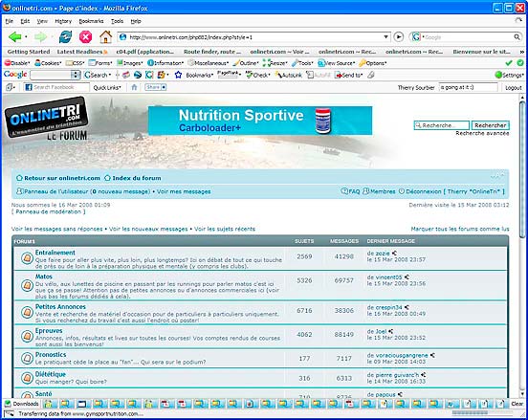
Task: Reload the page with the Refresh icon
Action: 65,36
